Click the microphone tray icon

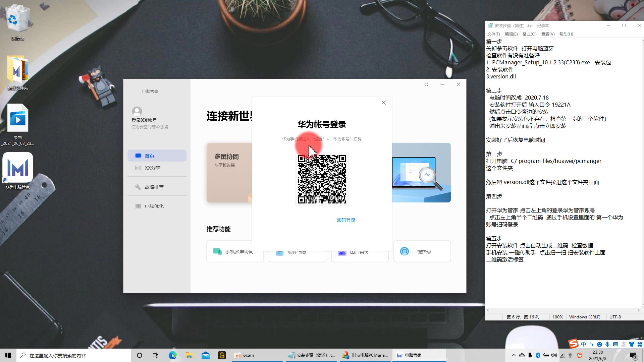point(530,355)
